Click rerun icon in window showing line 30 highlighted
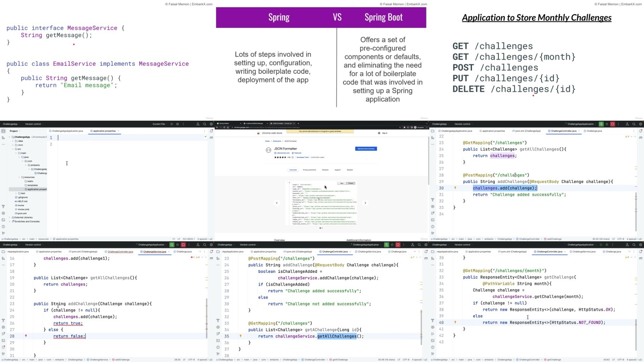Image resolution: width=644 pixels, height=362 pixels. 601,124
